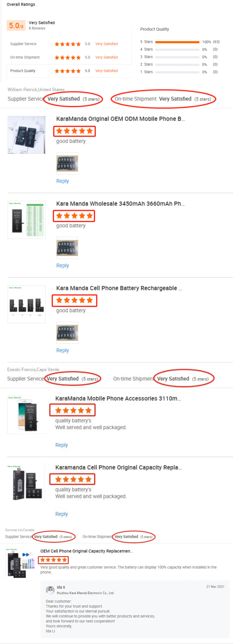Click stars under KaraManda Original OEM ODM title
Screen dimensions: 233x644
pyautogui.click(x=74, y=131)
